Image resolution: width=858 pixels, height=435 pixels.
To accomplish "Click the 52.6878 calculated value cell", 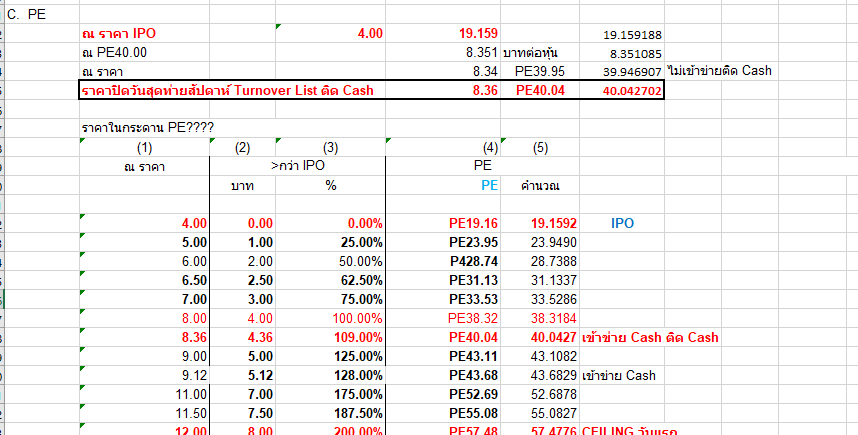I will click(548, 395).
